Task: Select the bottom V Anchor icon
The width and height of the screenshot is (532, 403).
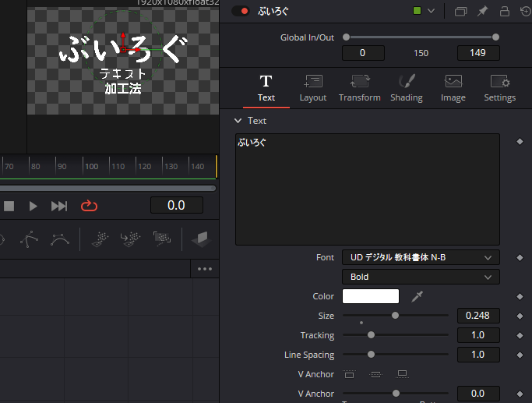Action: point(402,374)
